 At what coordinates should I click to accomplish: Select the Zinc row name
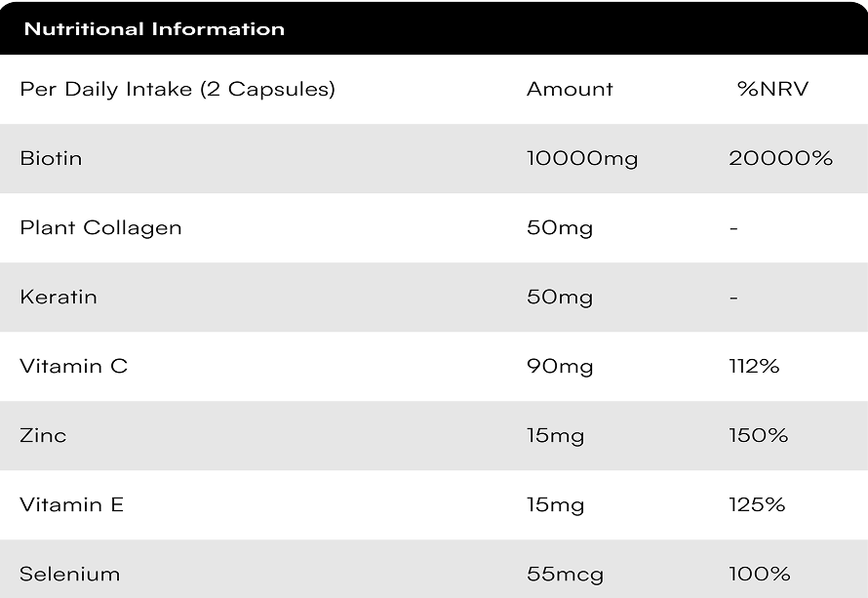[x=43, y=436]
